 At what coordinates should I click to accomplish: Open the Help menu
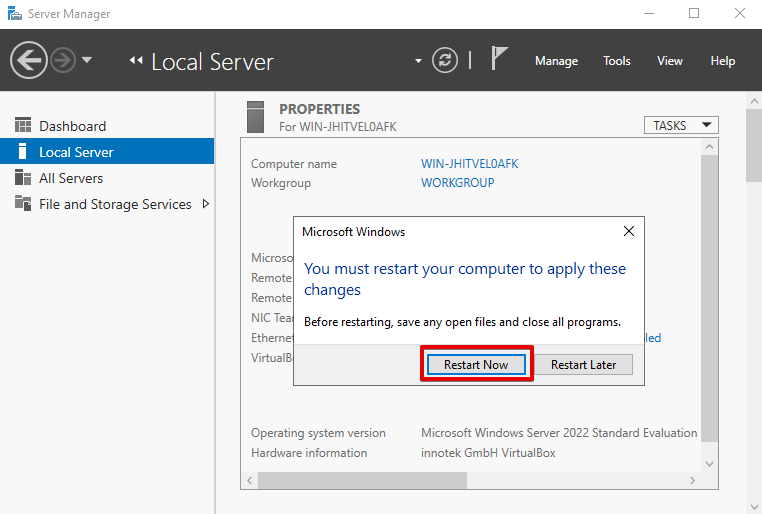[x=723, y=61]
